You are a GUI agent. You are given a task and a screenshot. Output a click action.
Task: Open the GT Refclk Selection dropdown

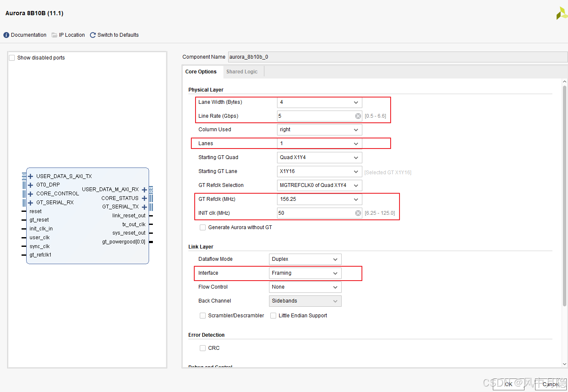coord(320,185)
